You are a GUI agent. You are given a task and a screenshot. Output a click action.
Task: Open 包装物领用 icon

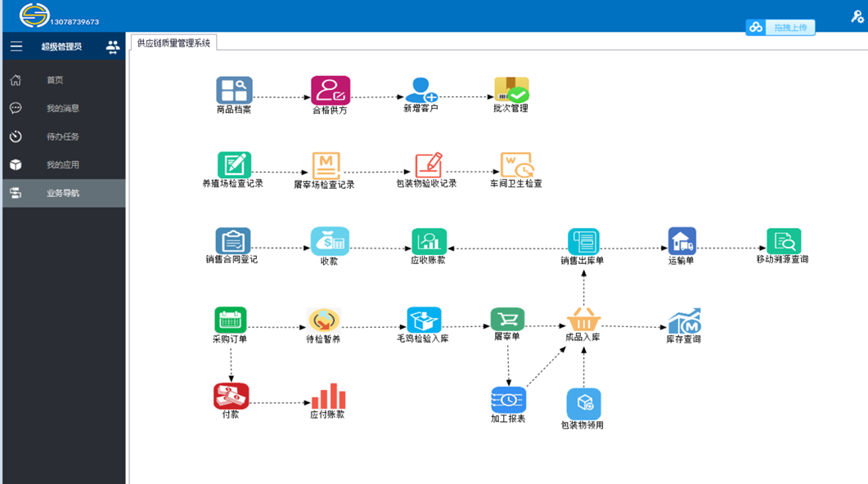583,404
